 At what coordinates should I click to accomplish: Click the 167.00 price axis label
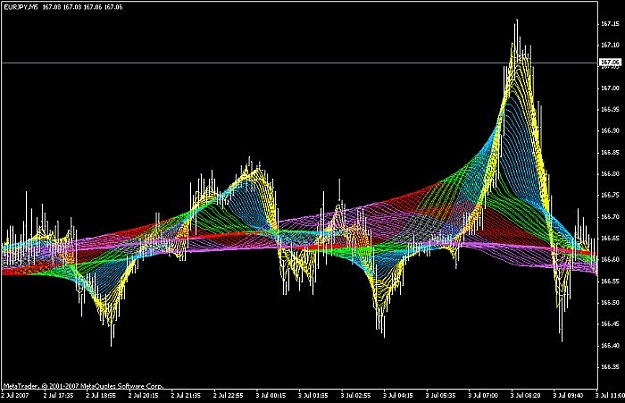tap(610, 88)
